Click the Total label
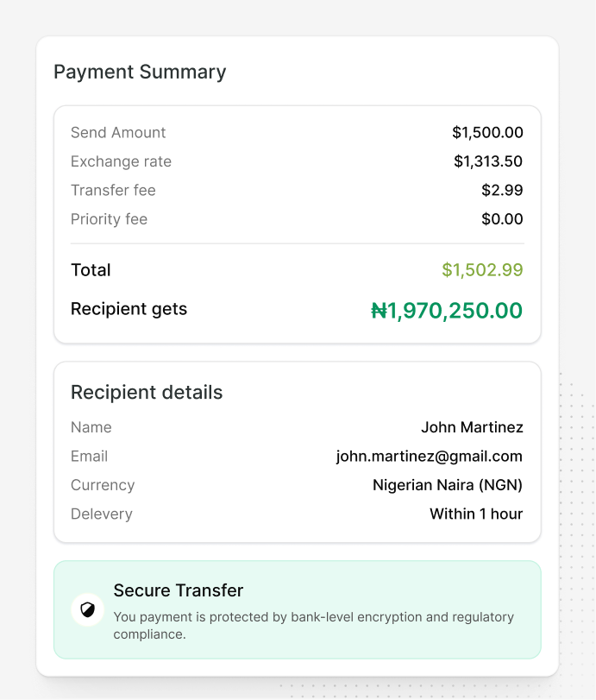 (x=91, y=270)
